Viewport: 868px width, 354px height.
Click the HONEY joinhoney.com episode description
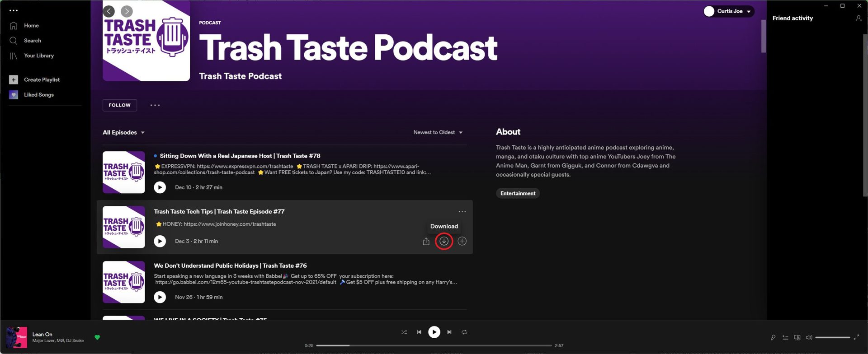coord(216,224)
